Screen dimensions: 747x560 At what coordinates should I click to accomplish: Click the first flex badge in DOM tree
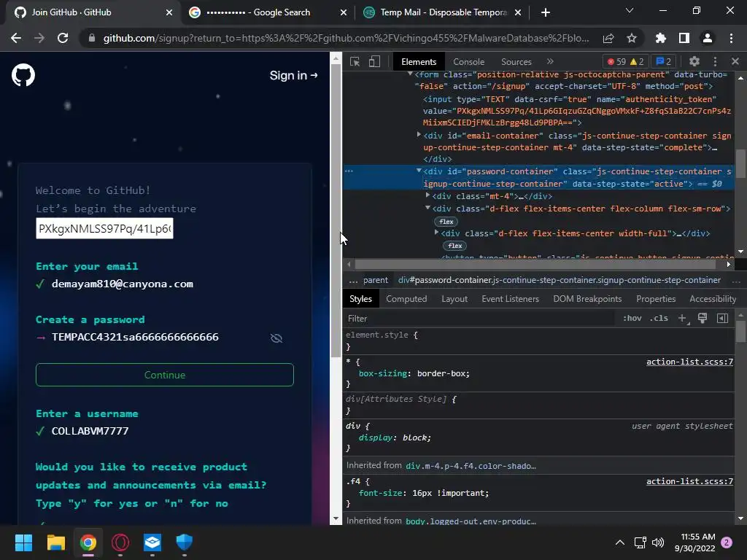[x=446, y=222]
